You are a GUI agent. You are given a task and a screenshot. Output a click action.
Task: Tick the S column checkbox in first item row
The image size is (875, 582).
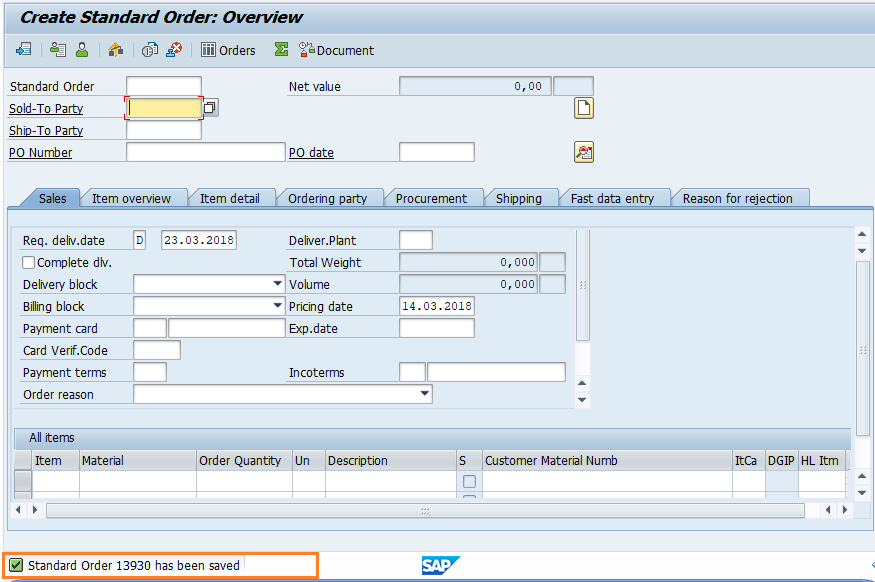(469, 482)
